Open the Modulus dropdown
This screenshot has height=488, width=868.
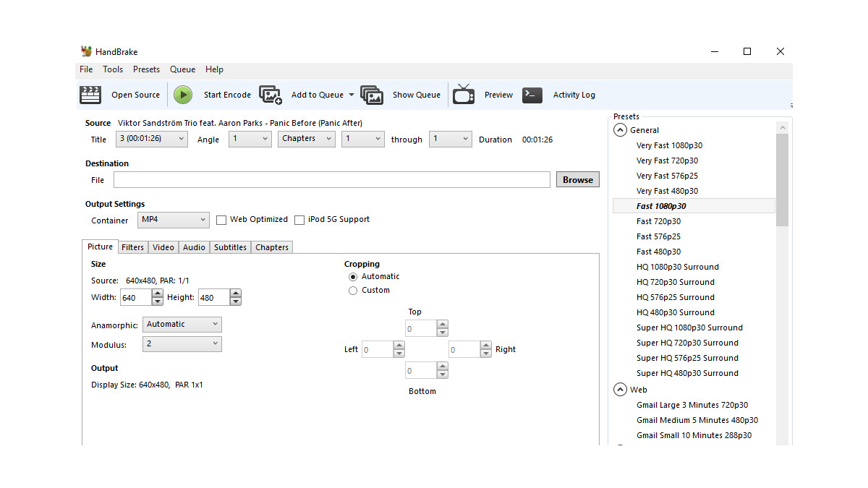point(182,344)
